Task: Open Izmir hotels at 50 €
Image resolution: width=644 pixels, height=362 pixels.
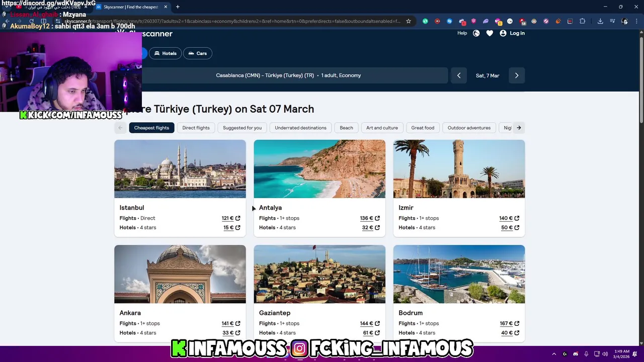Action: (x=510, y=228)
